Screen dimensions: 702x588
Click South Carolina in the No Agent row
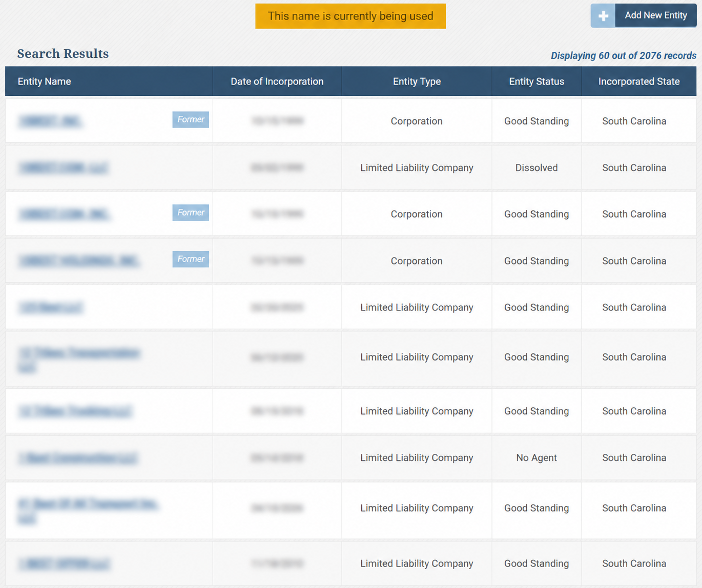tap(634, 458)
